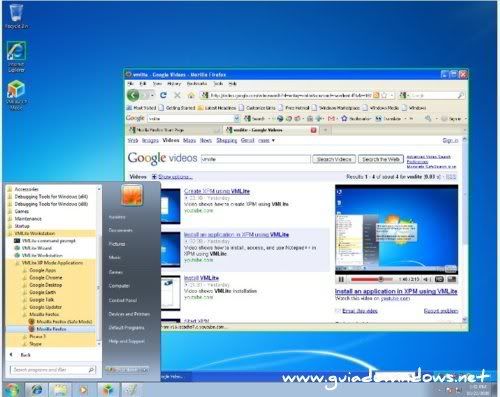Image resolution: width=500 pixels, height=397 pixels.
Task: Open a new tab with the plus button
Action: click(x=326, y=130)
